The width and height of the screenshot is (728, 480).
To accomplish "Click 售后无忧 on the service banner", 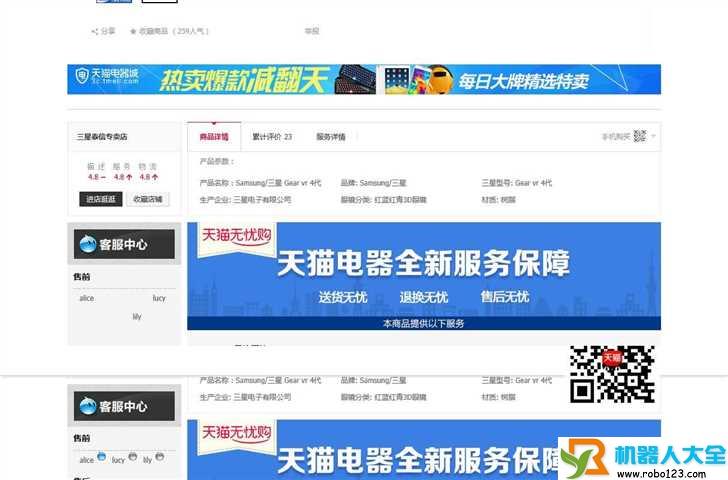I will (x=505, y=297).
